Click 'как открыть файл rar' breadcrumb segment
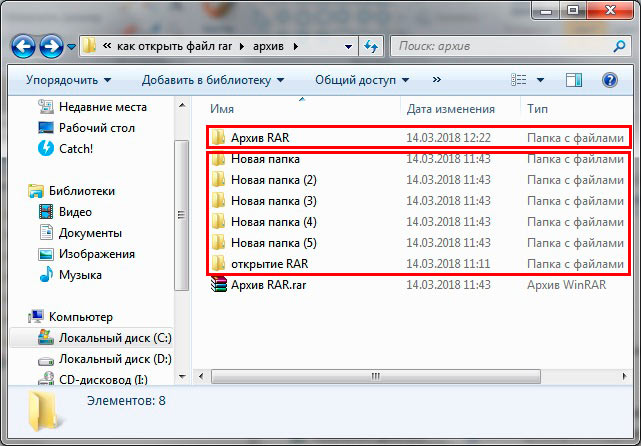The image size is (641, 446). pos(175,46)
